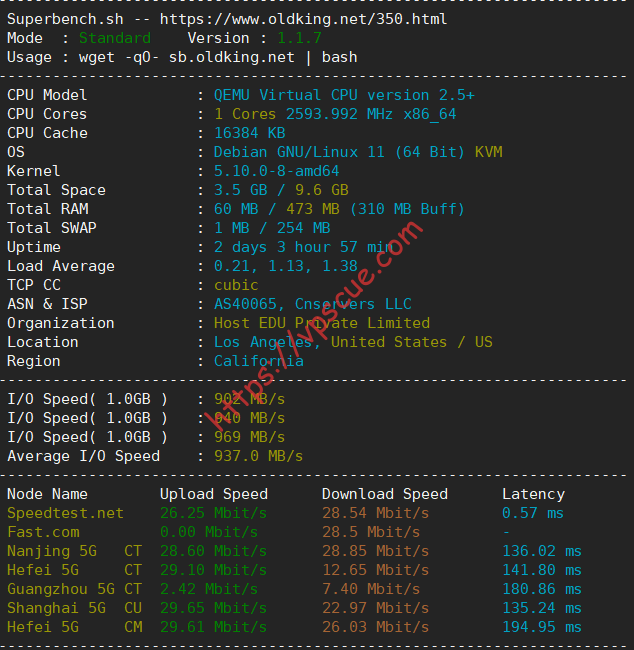The height and width of the screenshot is (650, 634).
Task: Select the Region value California
Action: 259,361
